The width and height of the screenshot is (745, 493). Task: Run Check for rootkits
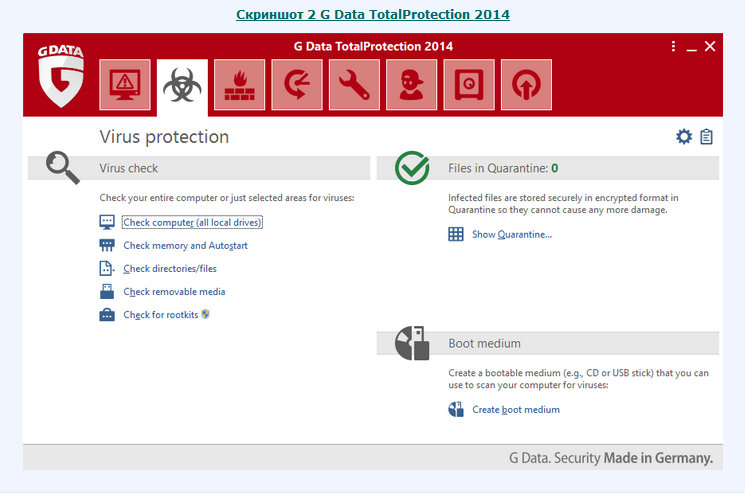[x=161, y=315]
